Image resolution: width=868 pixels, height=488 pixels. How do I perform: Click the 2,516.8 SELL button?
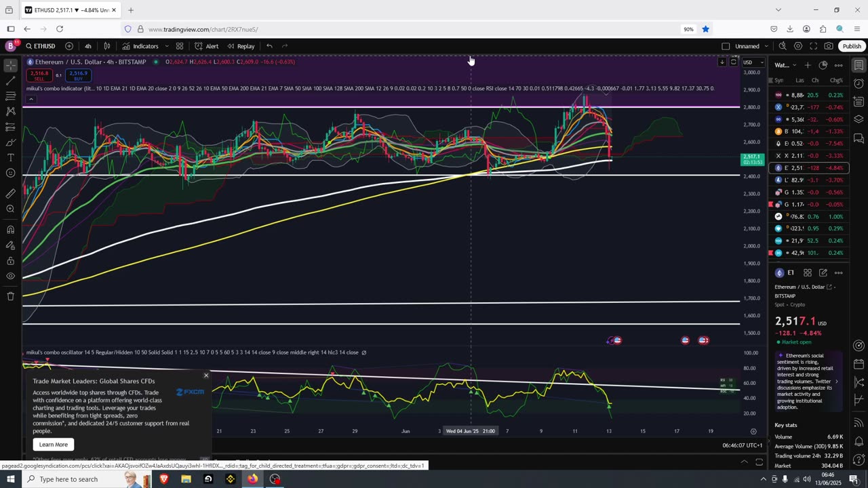point(39,75)
